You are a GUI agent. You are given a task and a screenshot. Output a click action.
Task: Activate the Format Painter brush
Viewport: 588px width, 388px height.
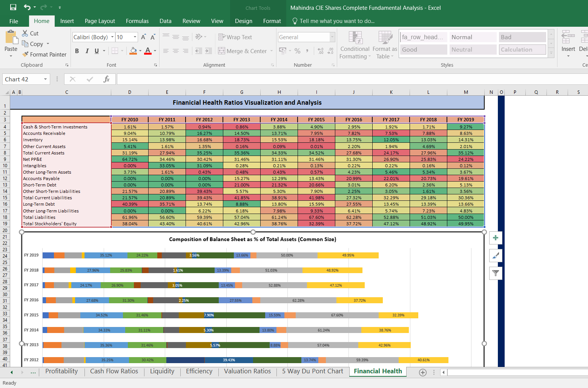tap(44, 55)
